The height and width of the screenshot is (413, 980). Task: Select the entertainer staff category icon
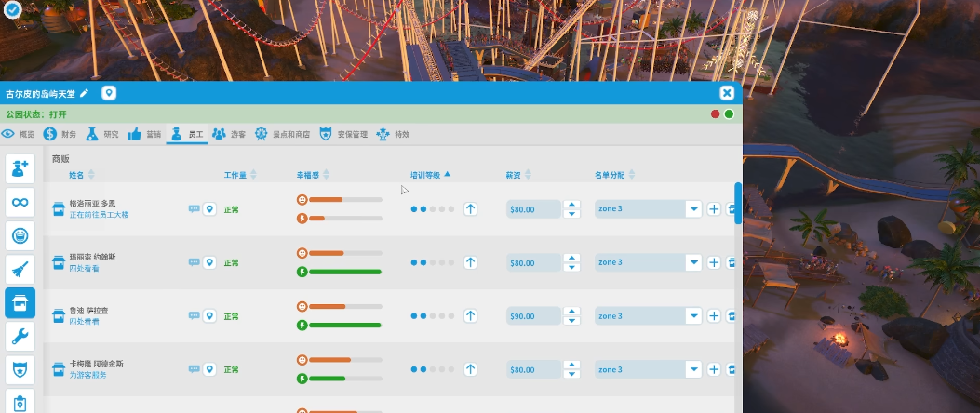20,236
